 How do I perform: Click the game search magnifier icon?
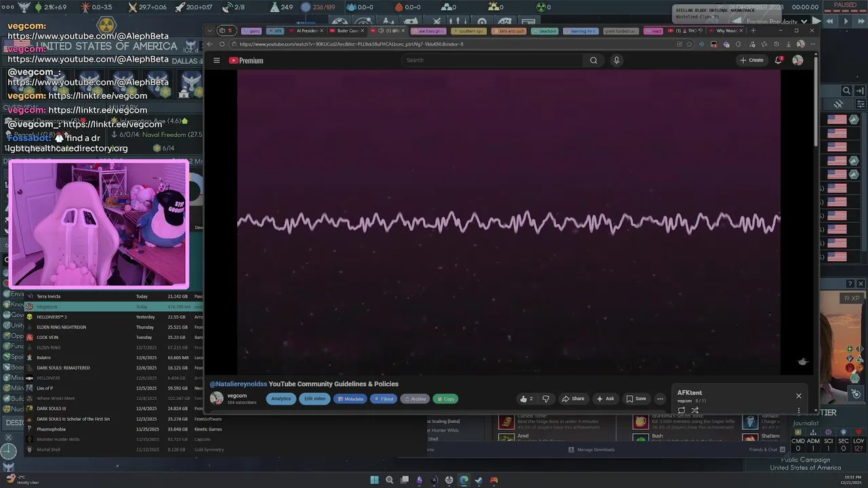846,91
